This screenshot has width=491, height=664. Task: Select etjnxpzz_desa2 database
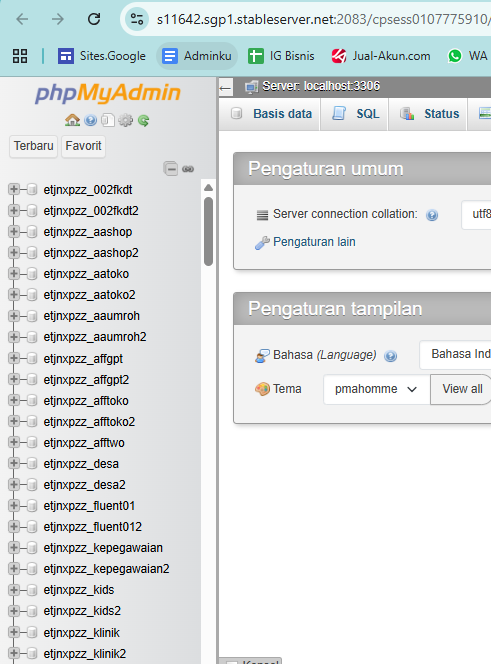84,485
